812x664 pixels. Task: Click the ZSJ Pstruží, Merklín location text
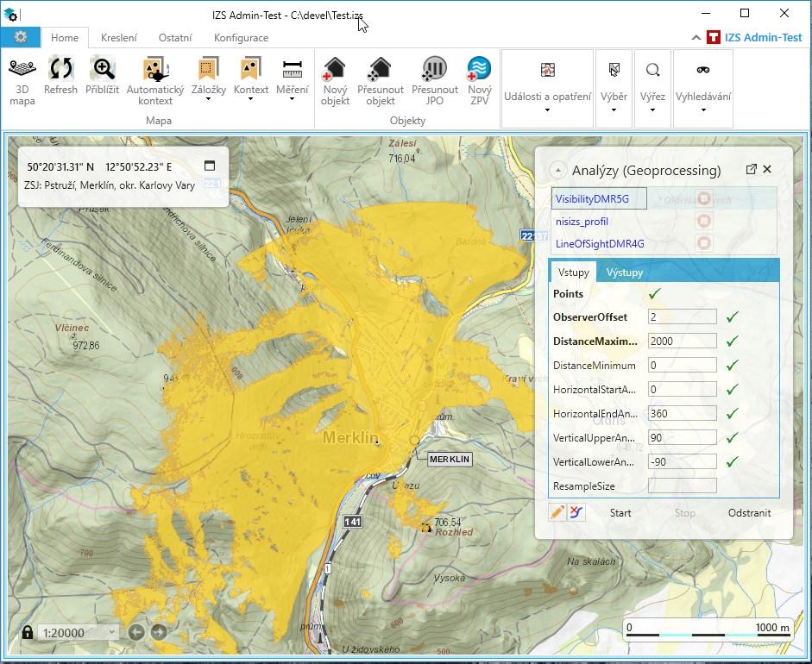pyautogui.click(x=110, y=185)
